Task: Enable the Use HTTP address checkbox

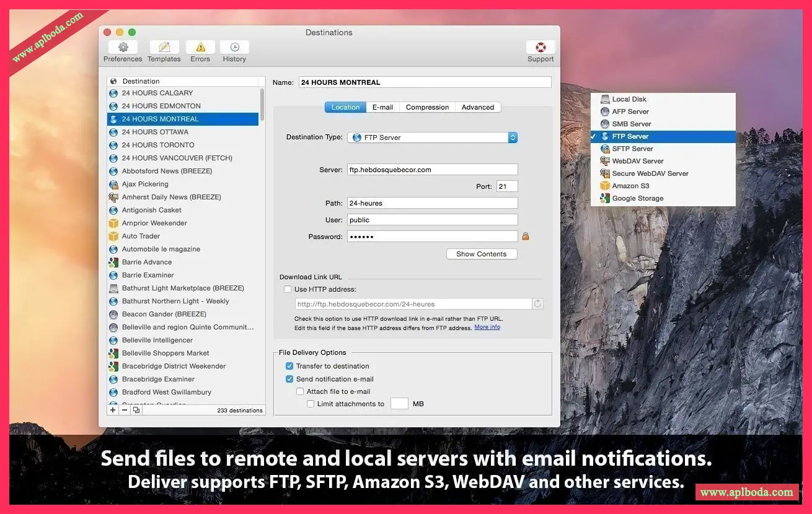Action: [x=288, y=289]
